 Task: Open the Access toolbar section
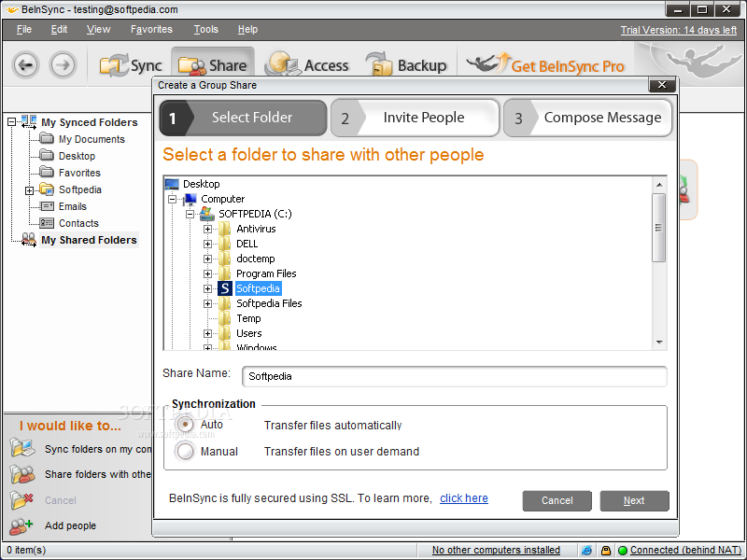click(x=307, y=65)
